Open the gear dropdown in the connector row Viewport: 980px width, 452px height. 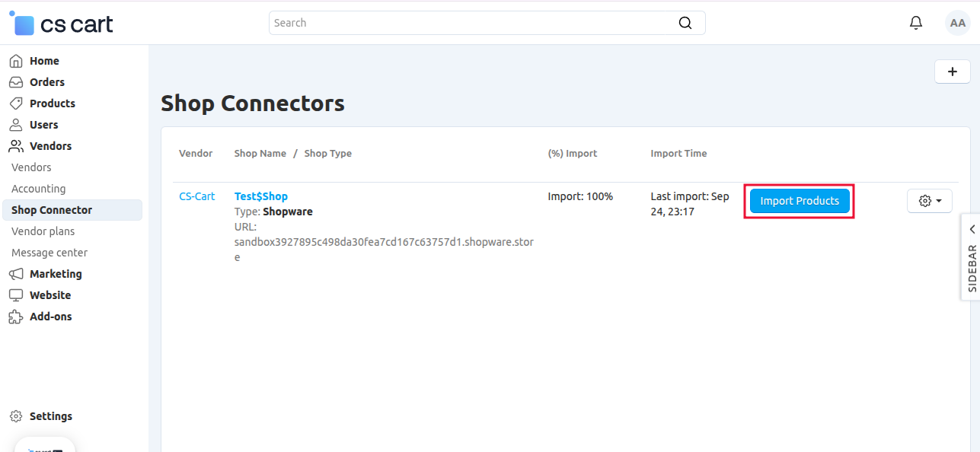click(x=929, y=200)
